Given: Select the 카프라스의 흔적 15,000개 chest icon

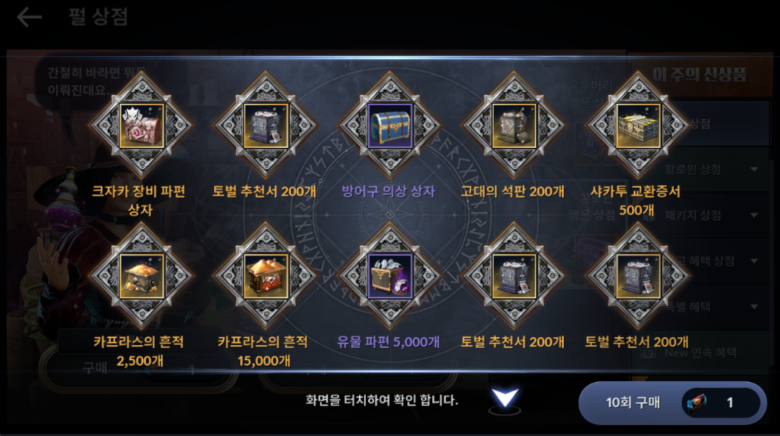Looking at the screenshot, I should tap(266, 276).
